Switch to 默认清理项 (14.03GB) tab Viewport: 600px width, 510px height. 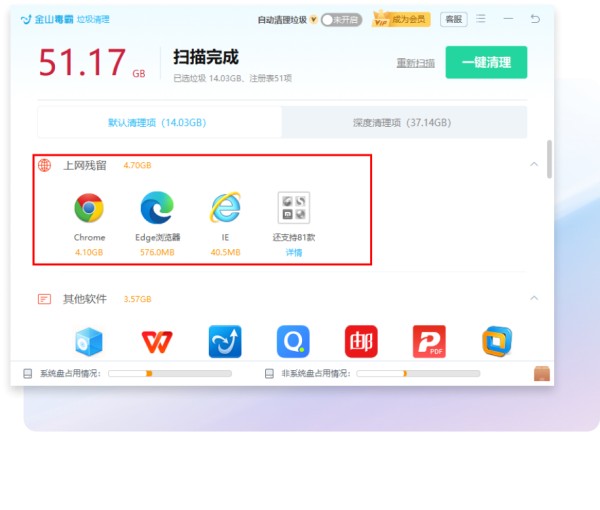point(160,122)
